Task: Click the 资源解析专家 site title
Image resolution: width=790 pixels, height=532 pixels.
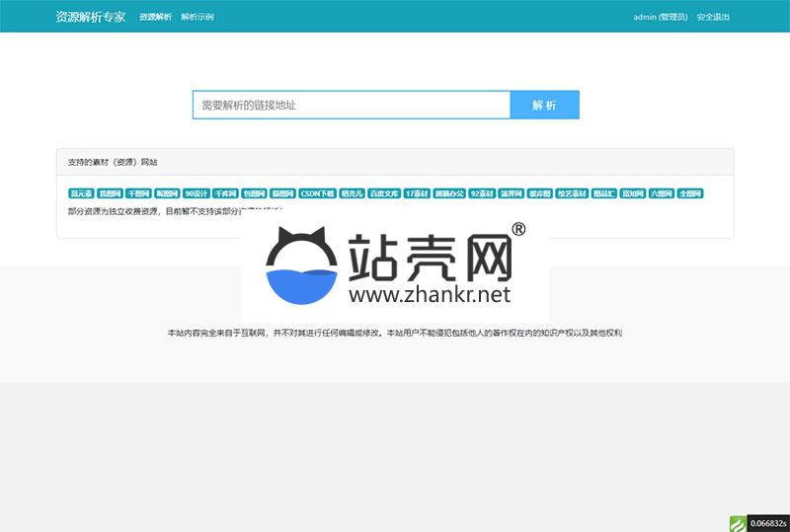Action: (x=91, y=17)
